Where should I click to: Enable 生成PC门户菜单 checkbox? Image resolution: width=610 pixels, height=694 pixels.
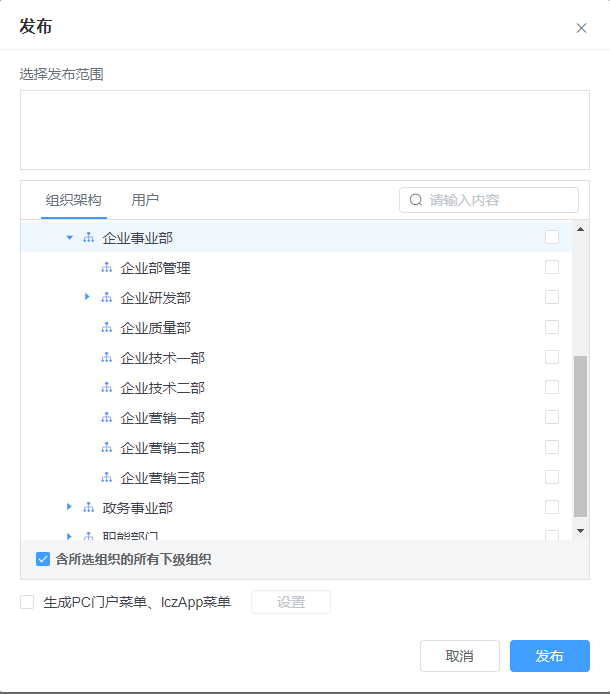pos(27,602)
